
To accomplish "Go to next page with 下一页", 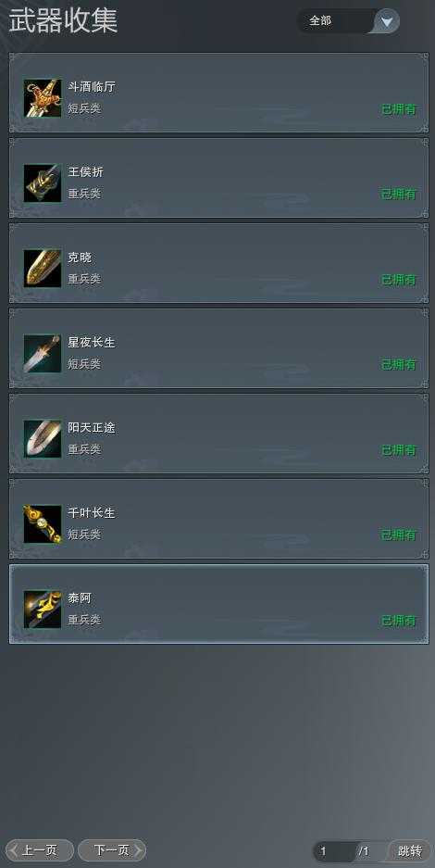I will 112,850.
